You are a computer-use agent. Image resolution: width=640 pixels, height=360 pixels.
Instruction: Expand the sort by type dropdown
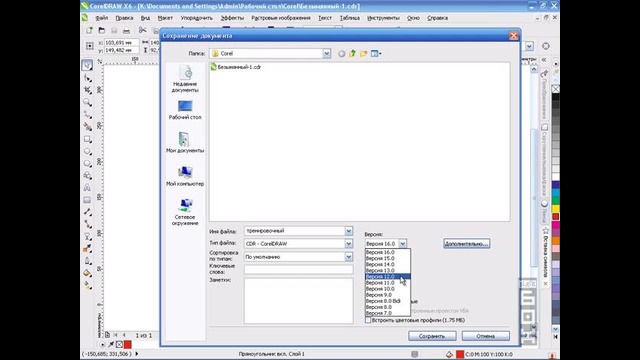click(x=349, y=257)
